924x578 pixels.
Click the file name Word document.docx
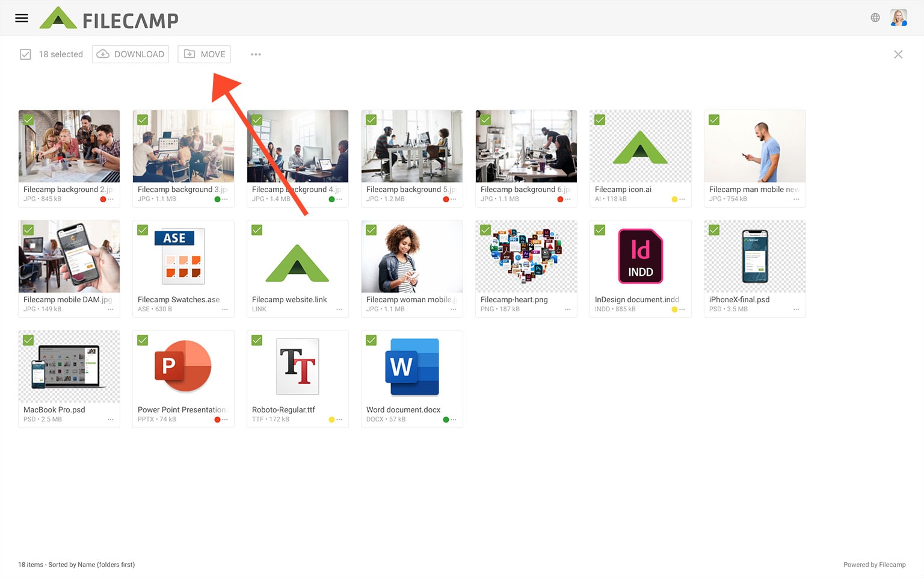click(x=403, y=410)
